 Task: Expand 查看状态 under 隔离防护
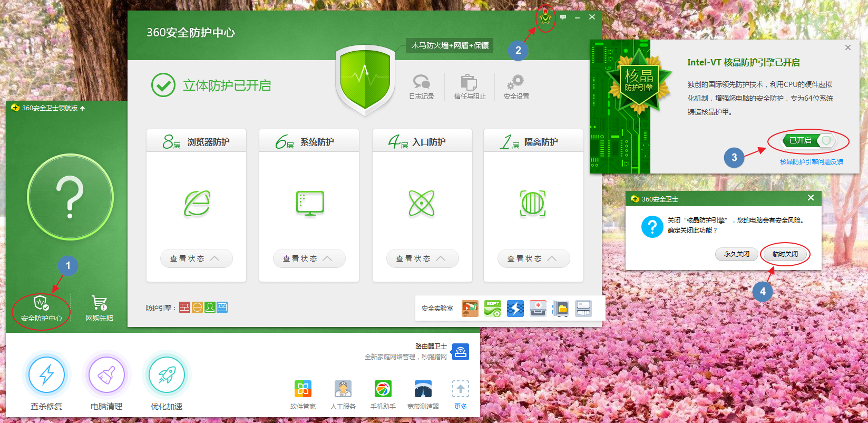(x=533, y=258)
